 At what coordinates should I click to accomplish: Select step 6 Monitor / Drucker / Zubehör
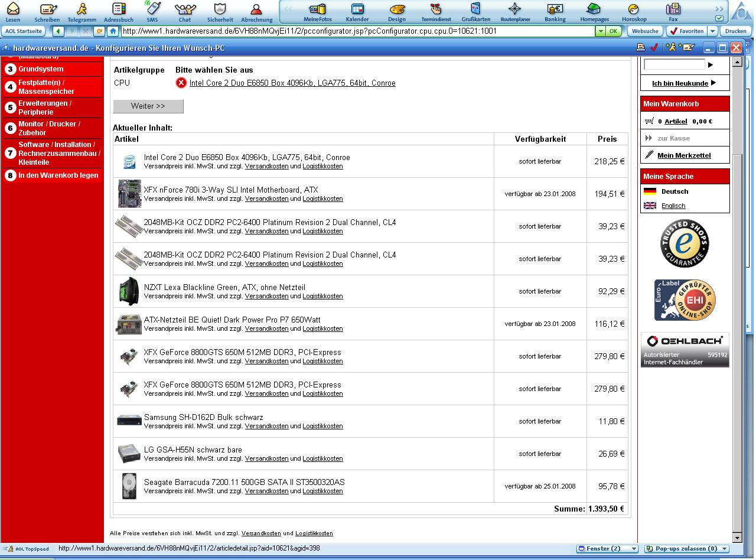(53, 128)
